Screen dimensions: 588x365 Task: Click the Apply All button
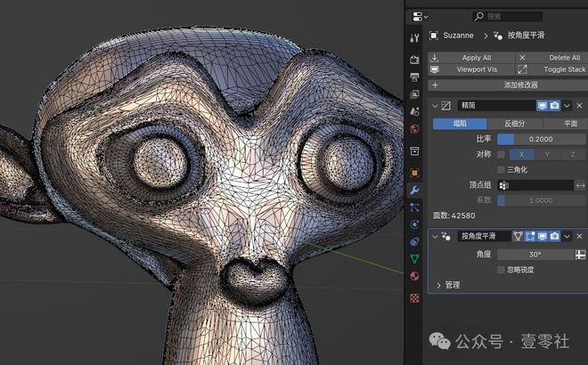[477, 57]
